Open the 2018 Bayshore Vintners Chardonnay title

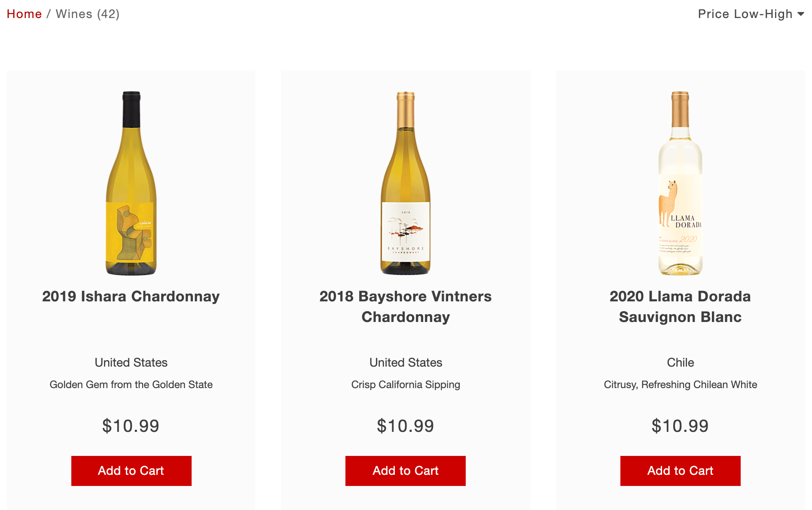[x=405, y=307]
